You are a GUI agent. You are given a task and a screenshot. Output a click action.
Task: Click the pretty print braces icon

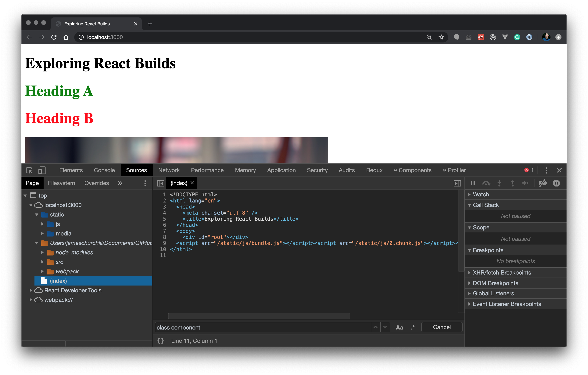[160, 340]
